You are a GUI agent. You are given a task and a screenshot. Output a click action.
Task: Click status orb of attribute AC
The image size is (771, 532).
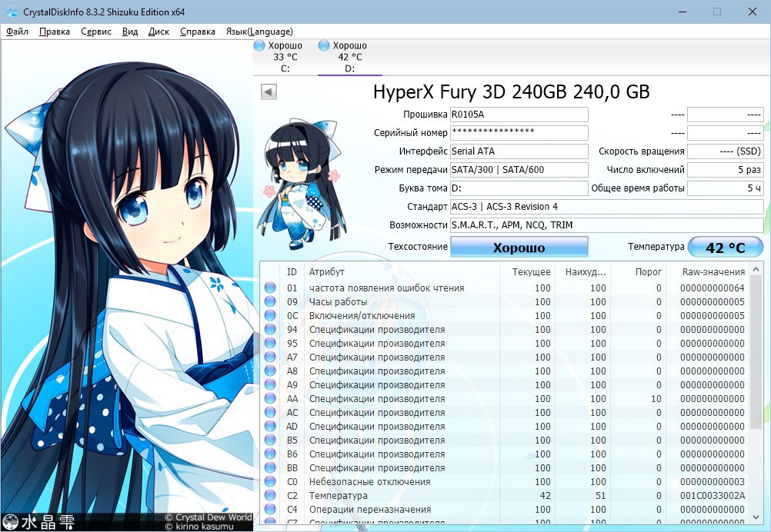pos(270,412)
